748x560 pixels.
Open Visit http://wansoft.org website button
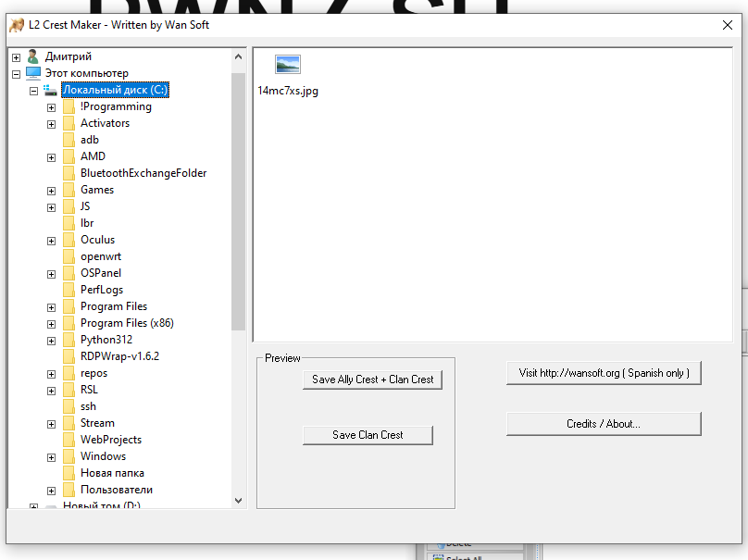pos(604,373)
